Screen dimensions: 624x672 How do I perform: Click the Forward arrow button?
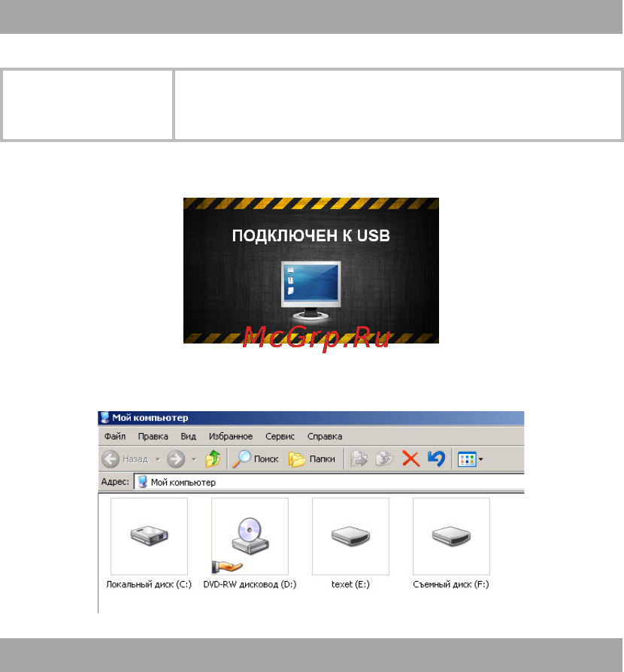coord(176,459)
